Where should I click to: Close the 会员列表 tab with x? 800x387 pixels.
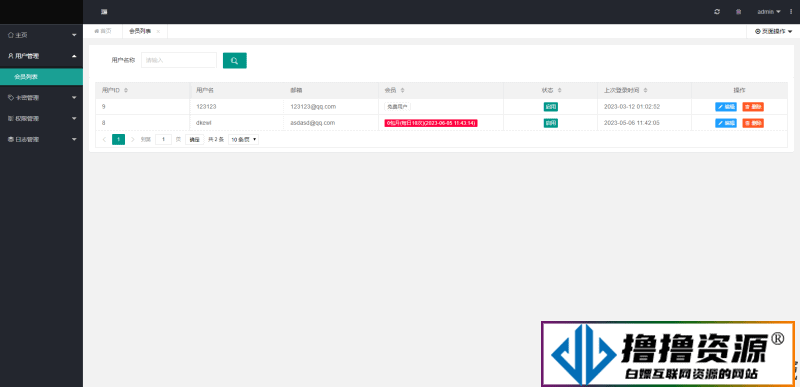tap(158, 32)
